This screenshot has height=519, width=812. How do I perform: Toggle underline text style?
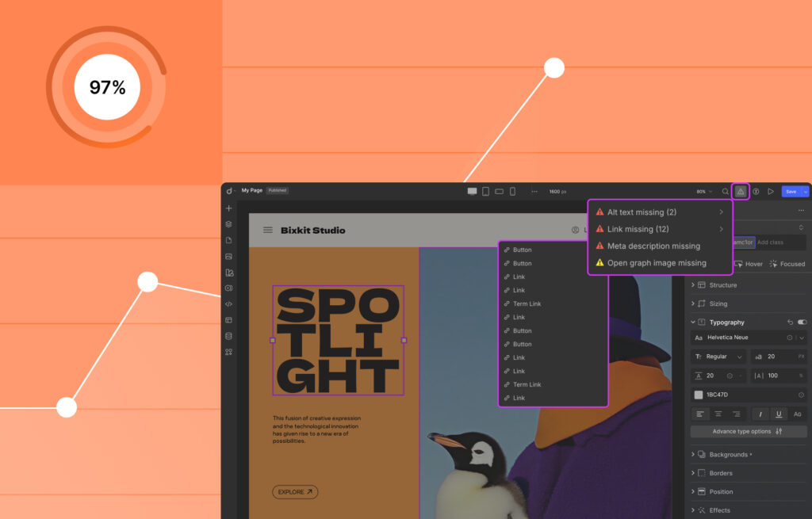(779, 414)
